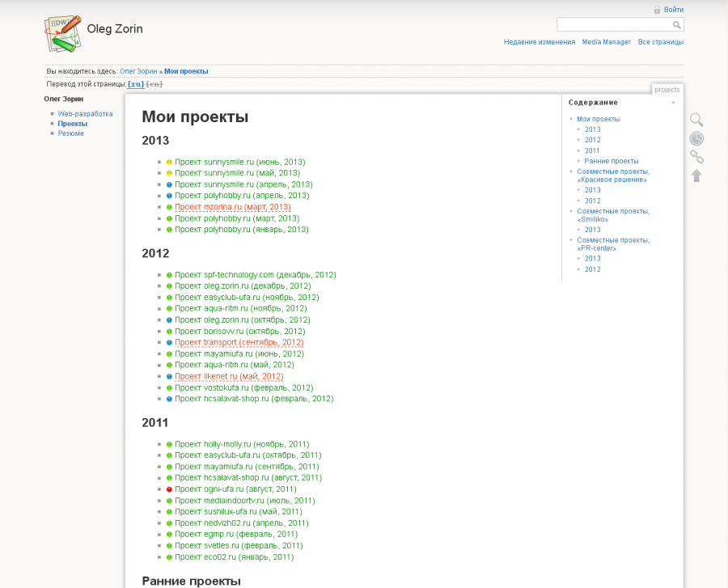The height and width of the screenshot is (588, 728).
Task: View Недавние изменения
Action: point(539,41)
